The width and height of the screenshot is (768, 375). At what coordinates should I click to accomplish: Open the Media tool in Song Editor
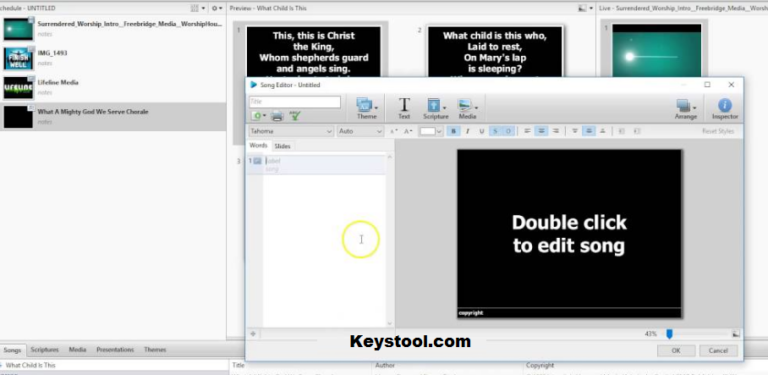467,108
